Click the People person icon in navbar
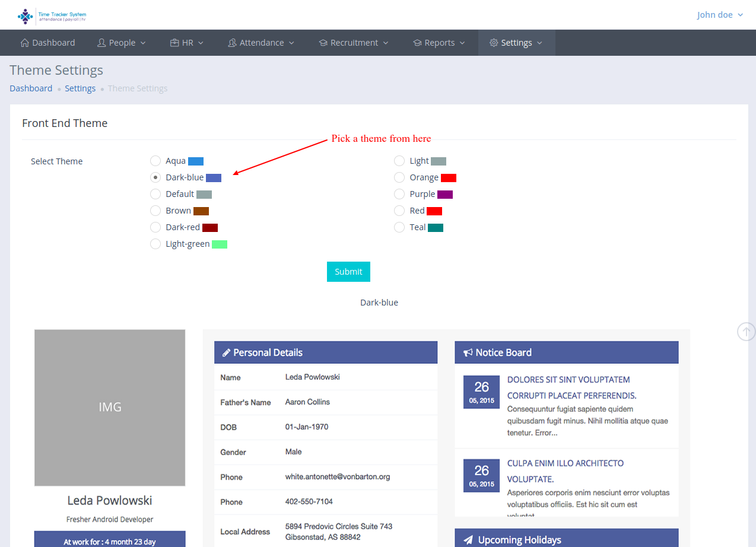Screen dimensions: 756x547 click(101, 43)
